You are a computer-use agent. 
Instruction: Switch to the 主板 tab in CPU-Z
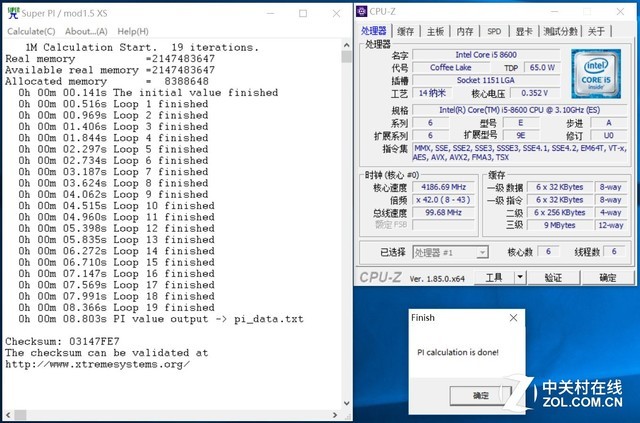[435, 31]
